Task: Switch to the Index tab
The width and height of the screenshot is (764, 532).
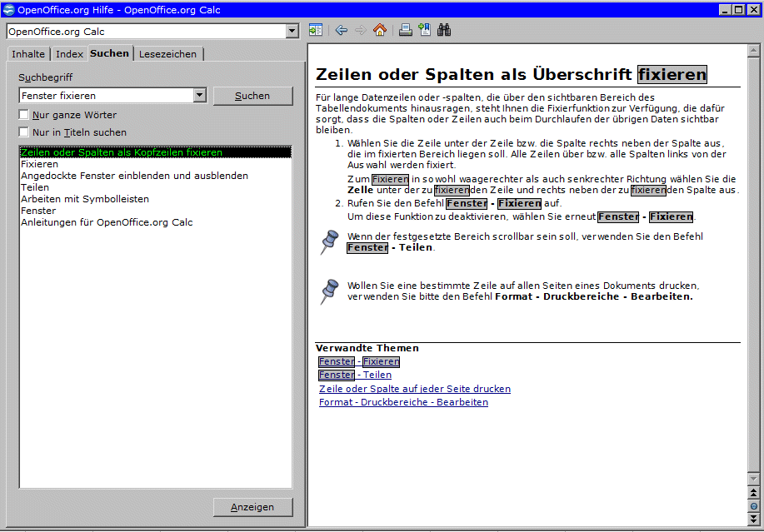Action: 69,54
